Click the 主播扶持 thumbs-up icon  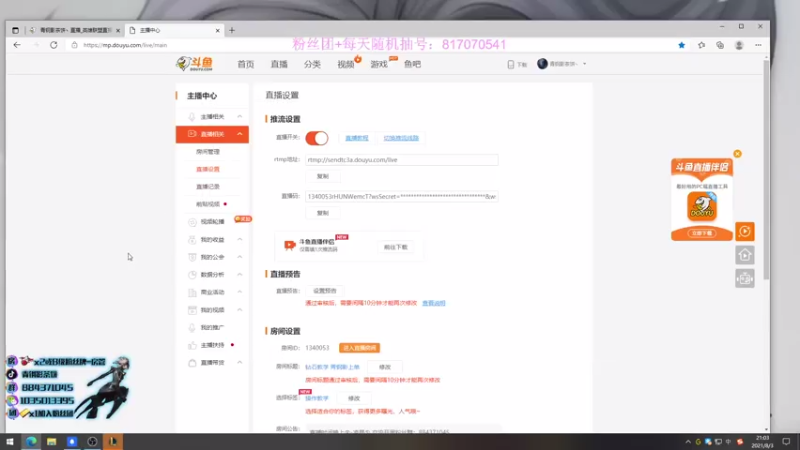(192, 345)
